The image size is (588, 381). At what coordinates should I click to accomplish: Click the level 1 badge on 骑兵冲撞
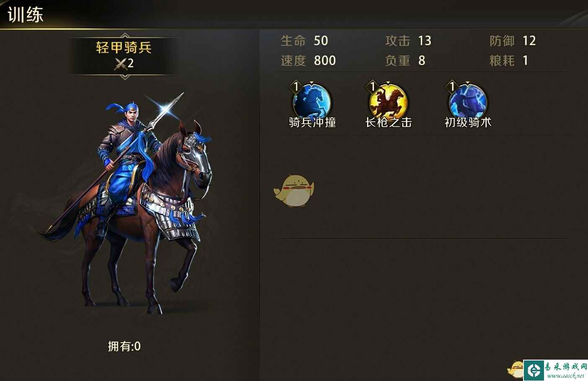click(x=296, y=87)
